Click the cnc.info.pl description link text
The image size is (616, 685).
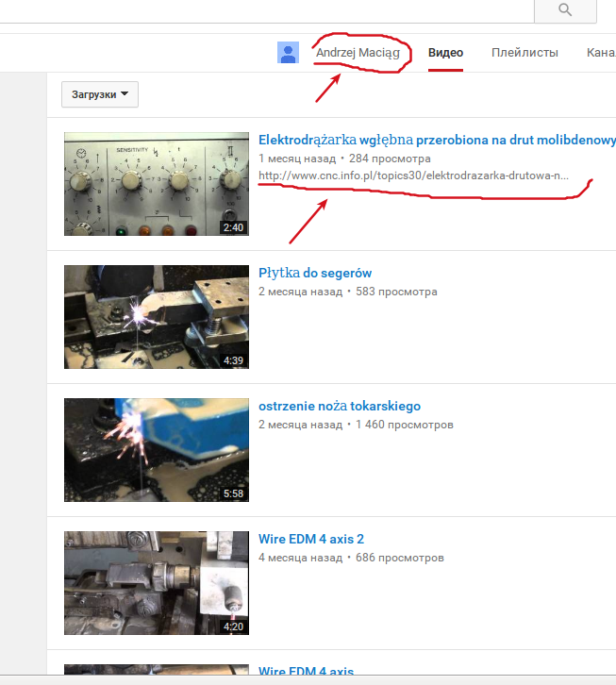(413, 175)
